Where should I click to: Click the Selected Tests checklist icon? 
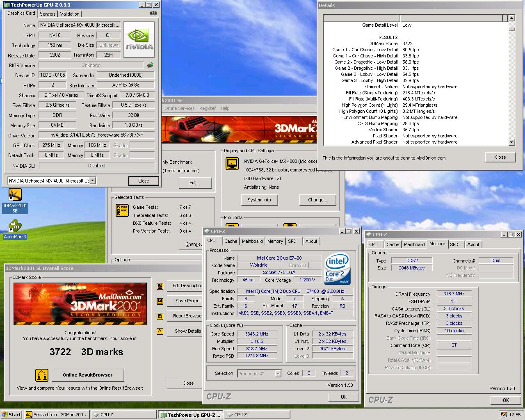(122, 210)
